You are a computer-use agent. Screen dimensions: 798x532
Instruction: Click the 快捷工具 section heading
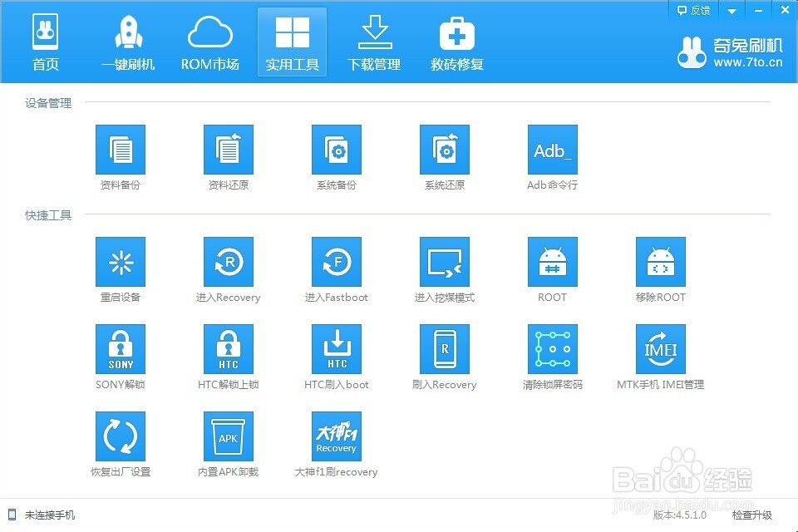pyautogui.click(x=48, y=215)
